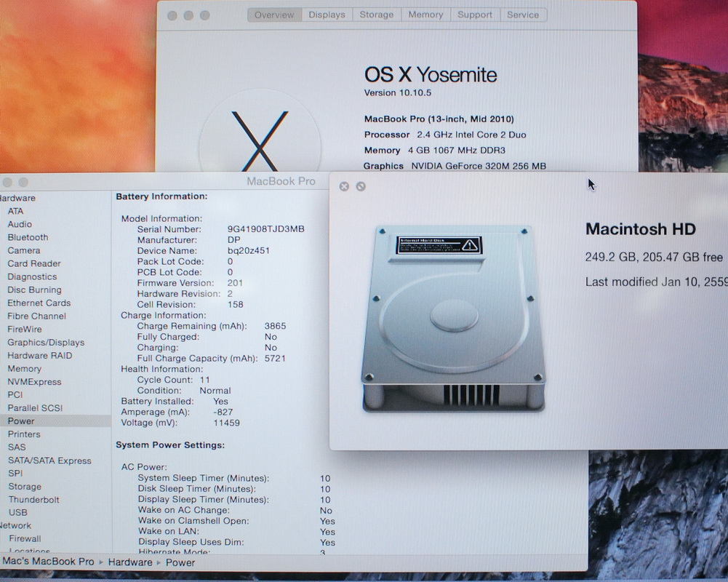Screen dimensions: 728x582
Task: Open the Support tab
Action: tap(475, 15)
